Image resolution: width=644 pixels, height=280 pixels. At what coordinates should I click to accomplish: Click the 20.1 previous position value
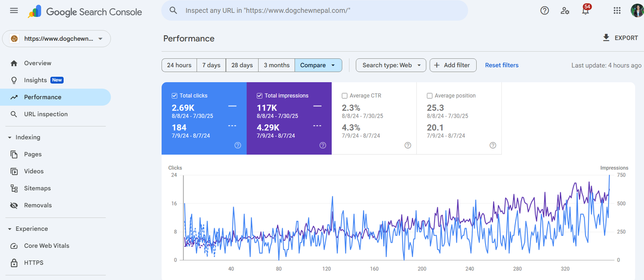point(435,127)
